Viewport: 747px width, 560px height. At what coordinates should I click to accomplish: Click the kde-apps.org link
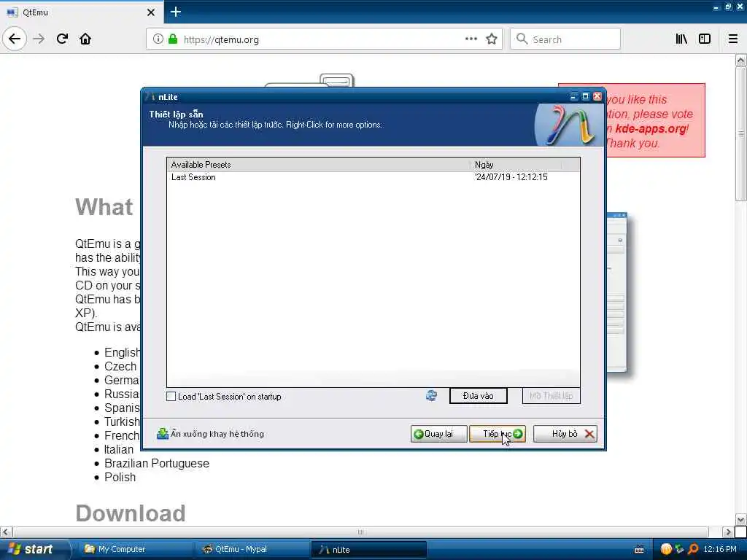650,128
